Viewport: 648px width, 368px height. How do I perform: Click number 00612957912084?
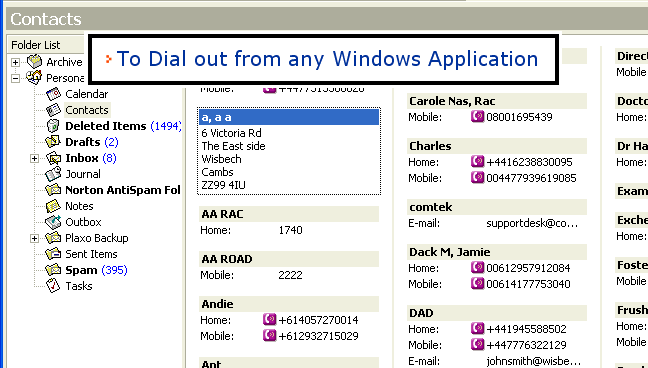529,268
